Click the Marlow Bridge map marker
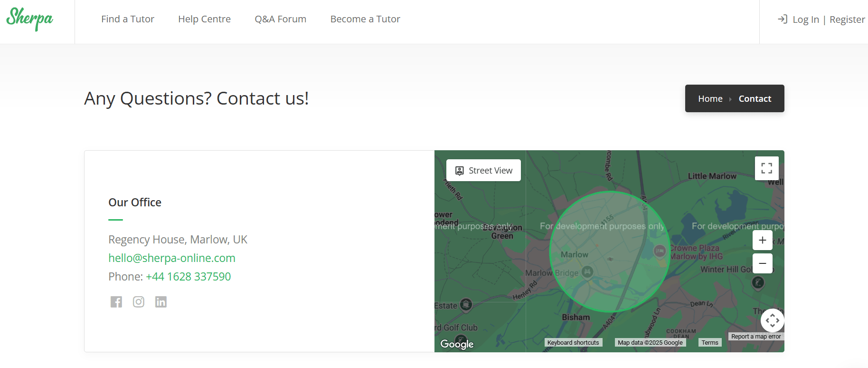Image resolution: width=868 pixels, height=368 pixels. click(587, 272)
